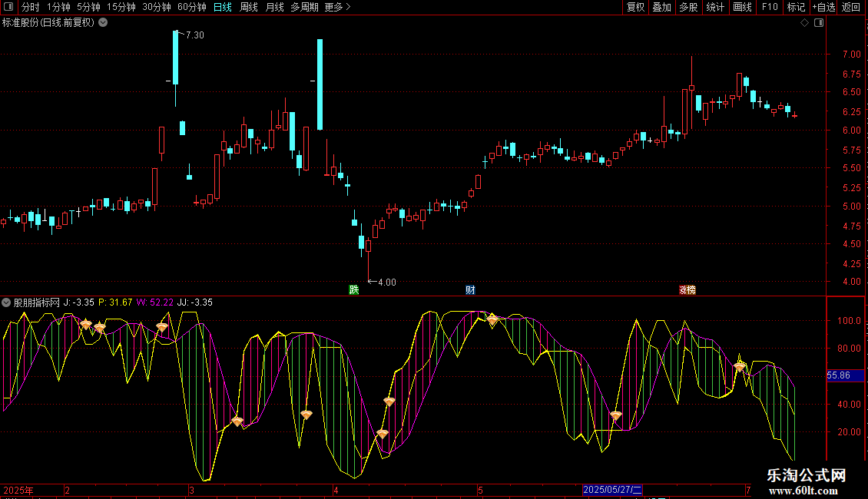Click the 7.00 price axis label
Screen dimensions: 868x499
coord(851,55)
